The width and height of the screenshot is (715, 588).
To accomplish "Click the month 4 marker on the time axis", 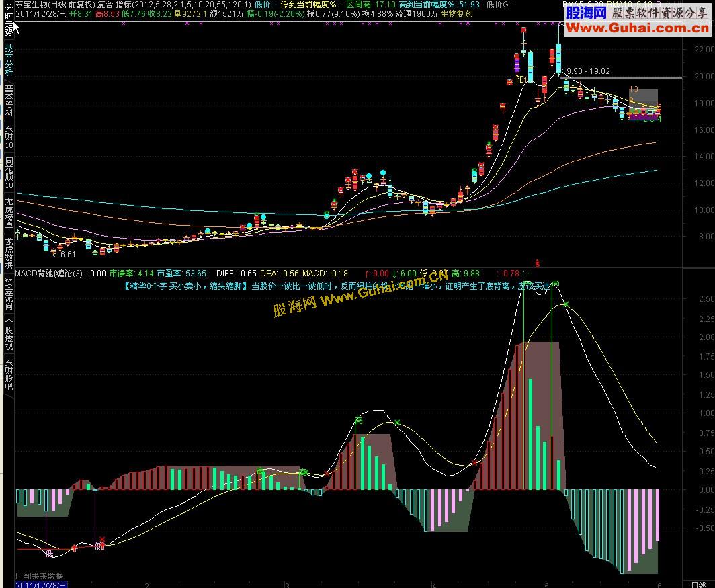I will [x=433, y=585].
